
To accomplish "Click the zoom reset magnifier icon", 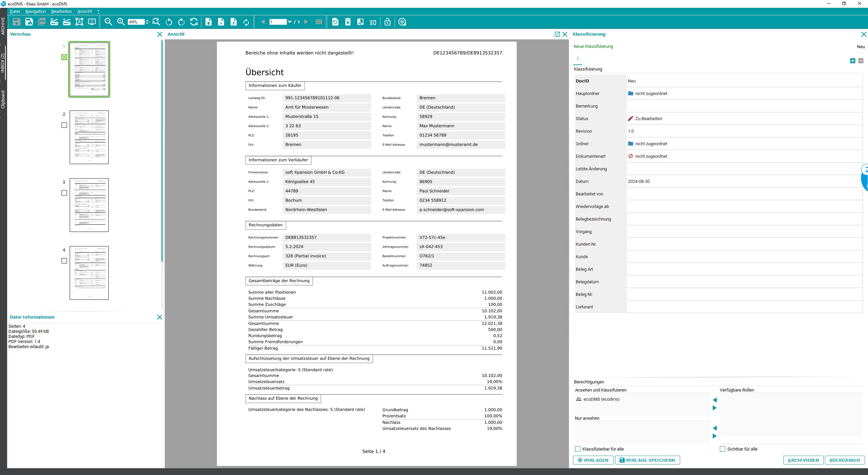I will coord(156,22).
